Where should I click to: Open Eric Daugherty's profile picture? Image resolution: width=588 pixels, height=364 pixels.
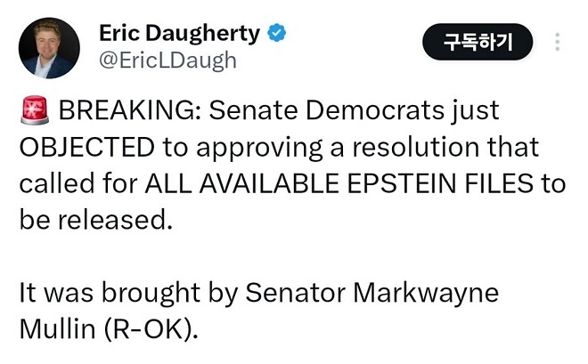[49, 48]
